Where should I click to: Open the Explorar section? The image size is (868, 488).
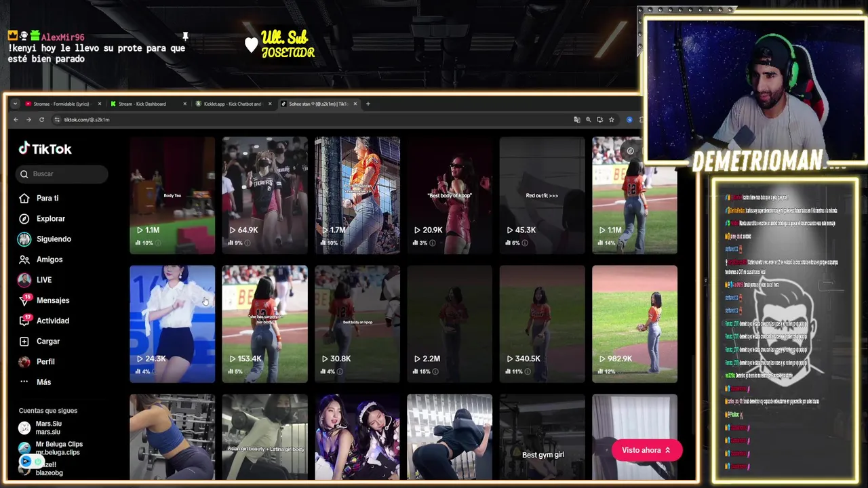coord(51,219)
